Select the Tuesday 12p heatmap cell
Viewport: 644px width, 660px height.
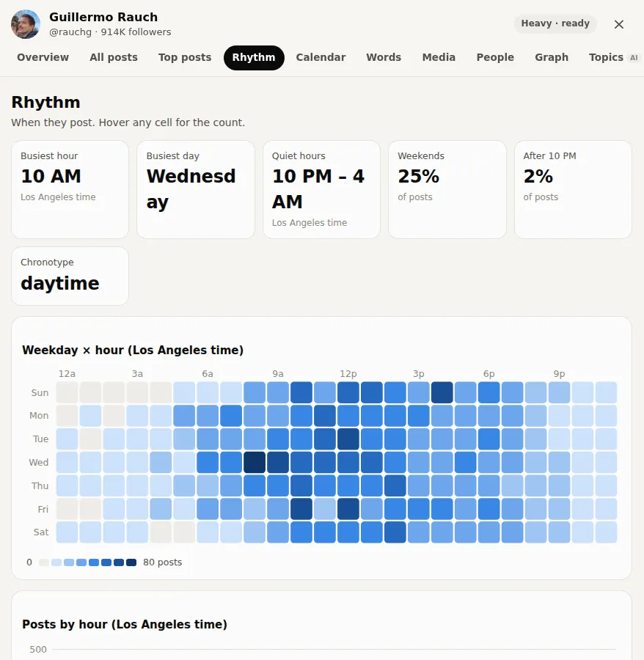348,439
